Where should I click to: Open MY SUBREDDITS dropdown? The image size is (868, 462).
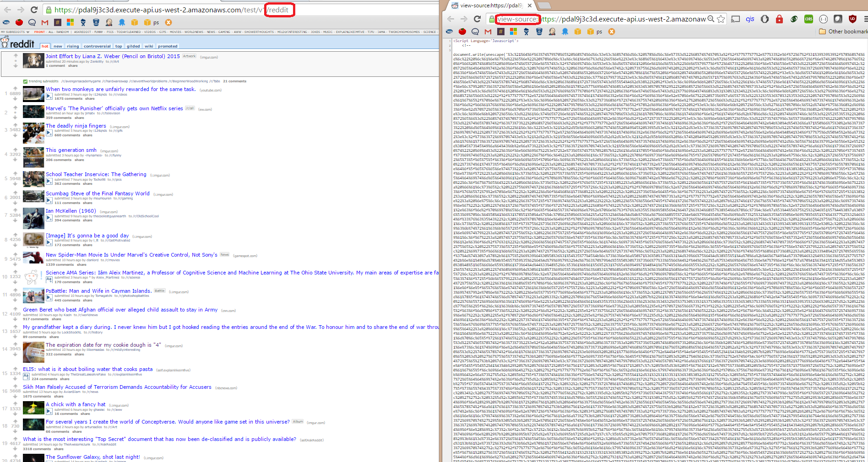15,32
